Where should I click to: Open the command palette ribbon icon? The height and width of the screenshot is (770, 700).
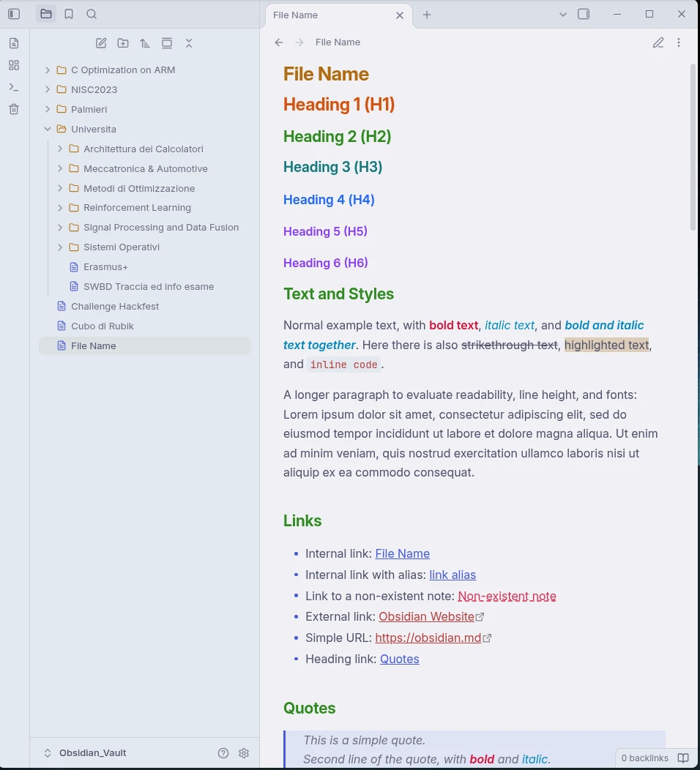pos(14,87)
